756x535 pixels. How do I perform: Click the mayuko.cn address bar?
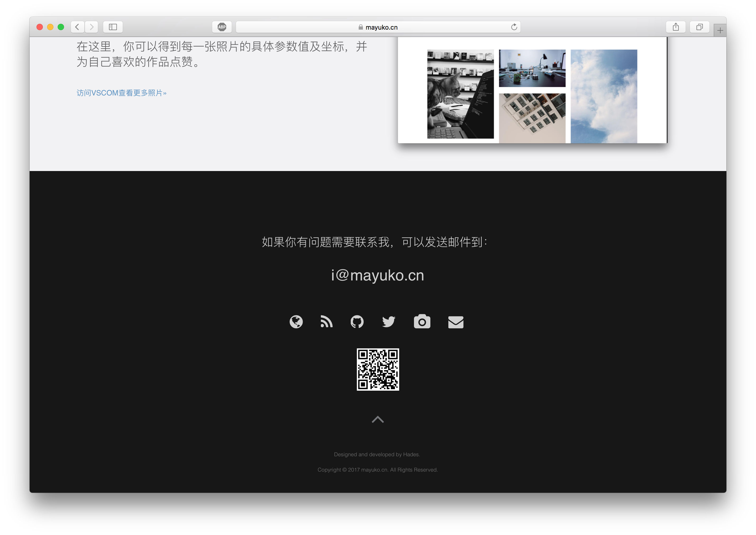378,27
